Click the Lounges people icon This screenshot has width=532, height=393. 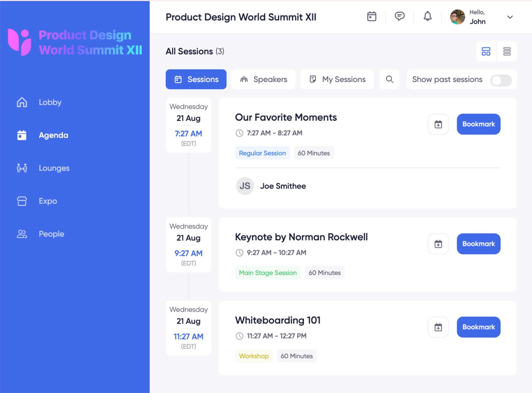22,168
